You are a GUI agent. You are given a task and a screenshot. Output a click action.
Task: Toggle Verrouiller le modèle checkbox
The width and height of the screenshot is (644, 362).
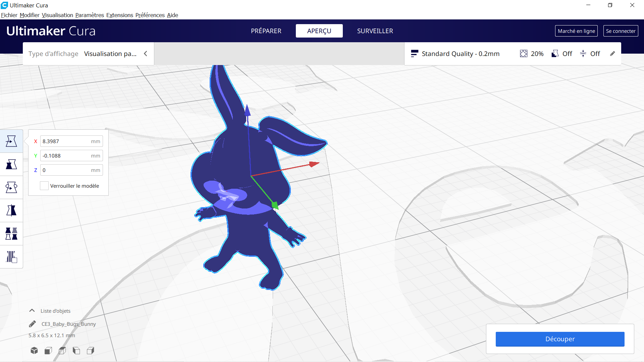tap(44, 186)
